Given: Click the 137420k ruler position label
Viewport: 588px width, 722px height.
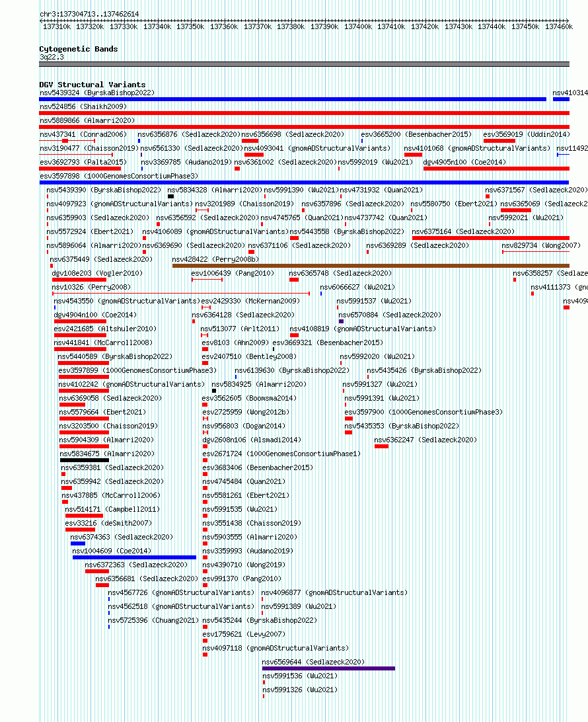Looking at the screenshot, I should point(425,26).
